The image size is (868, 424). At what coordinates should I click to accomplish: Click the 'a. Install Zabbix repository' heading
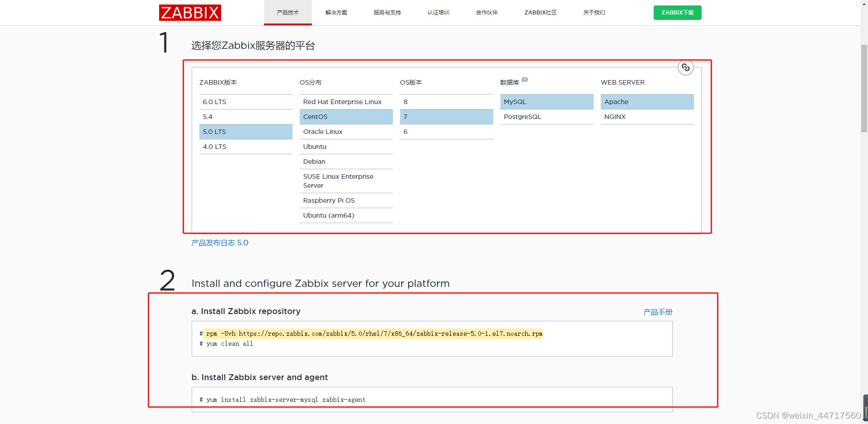point(246,311)
